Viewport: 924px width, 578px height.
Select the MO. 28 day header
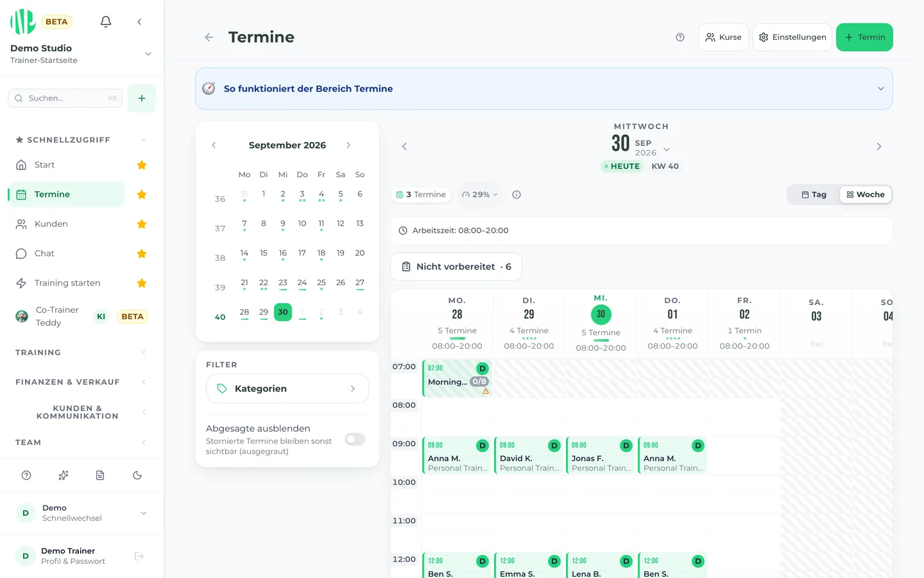457,324
